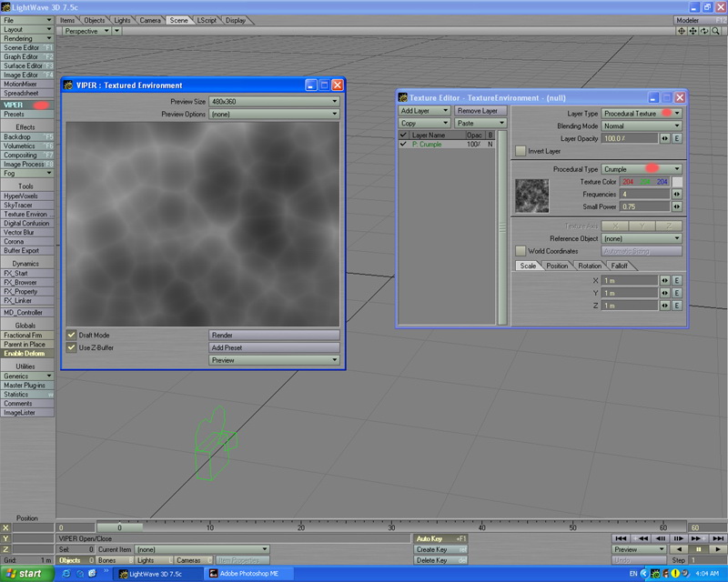This screenshot has height=582, width=728.
Task: Play animation in reverse
Action: point(679,549)
